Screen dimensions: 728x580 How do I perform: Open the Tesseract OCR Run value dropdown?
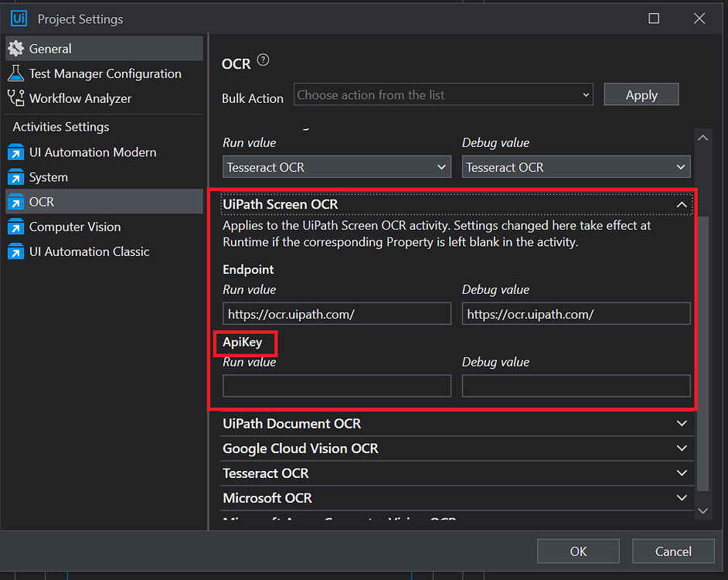[337, 167]
